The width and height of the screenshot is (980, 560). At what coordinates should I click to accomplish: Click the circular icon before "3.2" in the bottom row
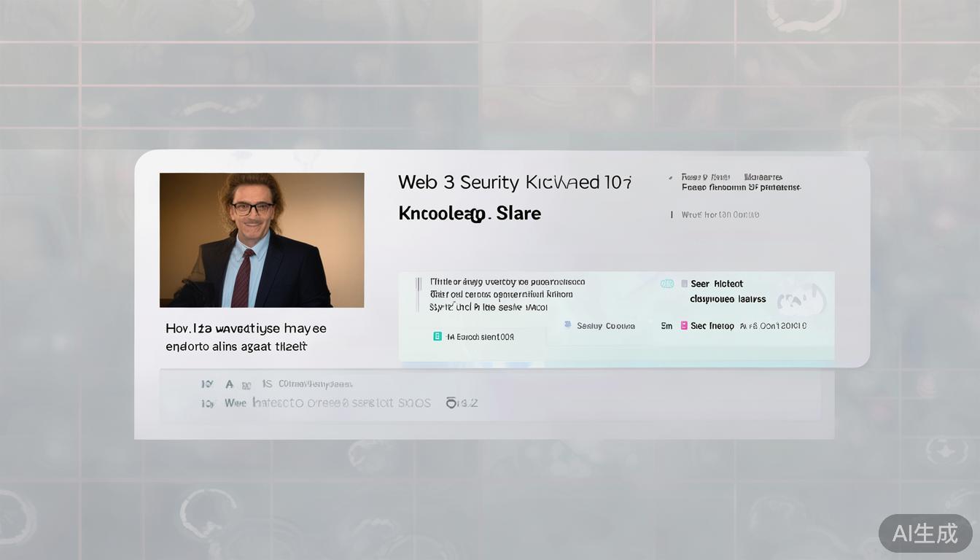click(x=451, y=402)
